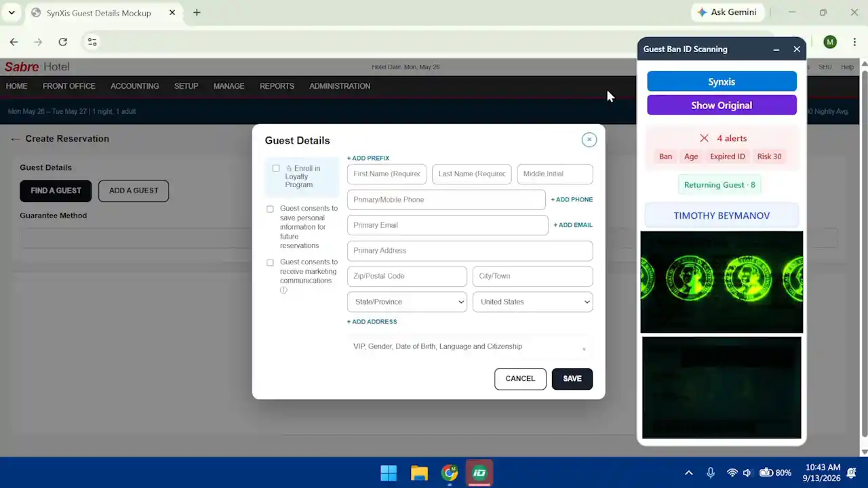Focus the Middle Initial field
The width and height of the screenshot is (868, 488).
point(555,174)
